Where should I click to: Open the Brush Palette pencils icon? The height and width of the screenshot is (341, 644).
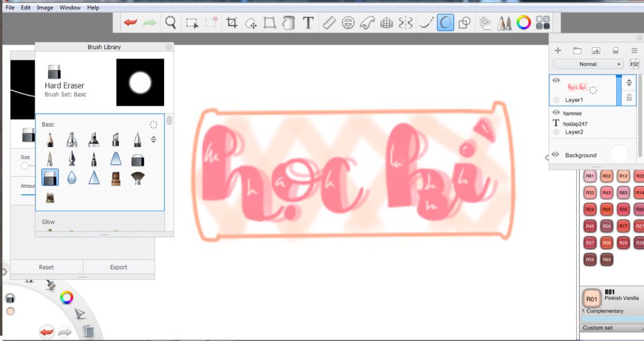(504, 23)
